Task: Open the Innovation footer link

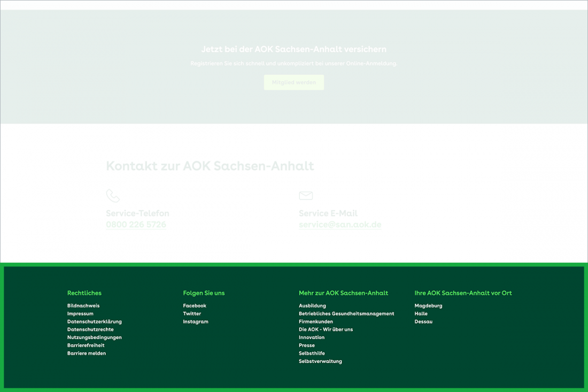Action: (x=312, y=337)
